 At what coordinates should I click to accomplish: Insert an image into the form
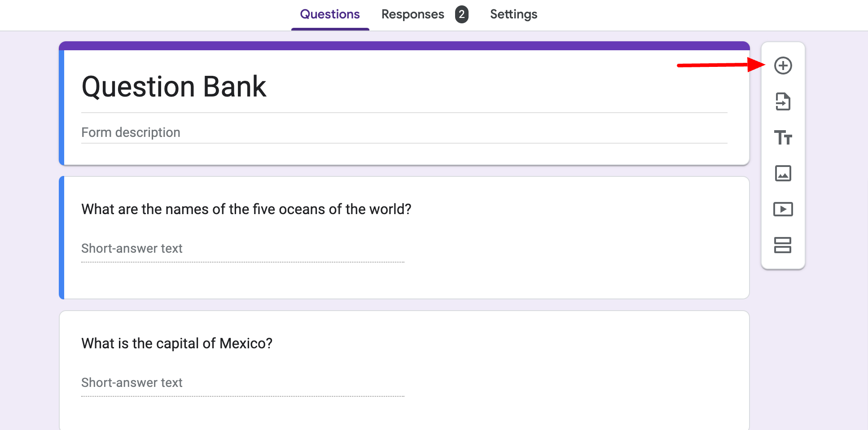[783, 174]
